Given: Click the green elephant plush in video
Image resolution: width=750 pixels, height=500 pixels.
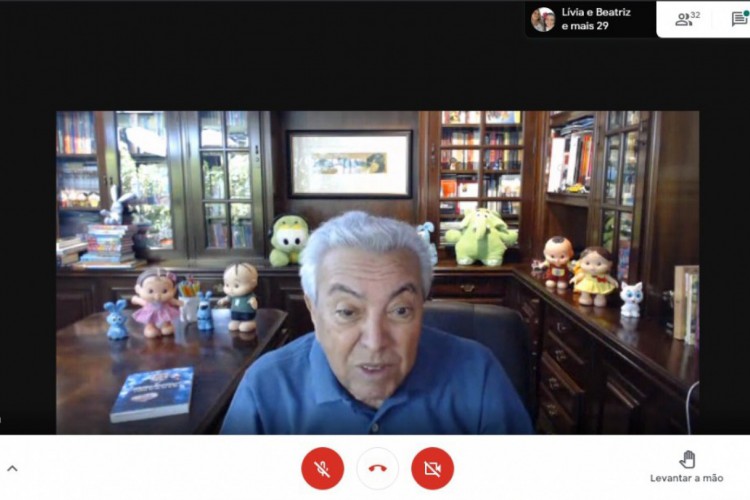Looking at the screenshot, I should coord(481,238).
